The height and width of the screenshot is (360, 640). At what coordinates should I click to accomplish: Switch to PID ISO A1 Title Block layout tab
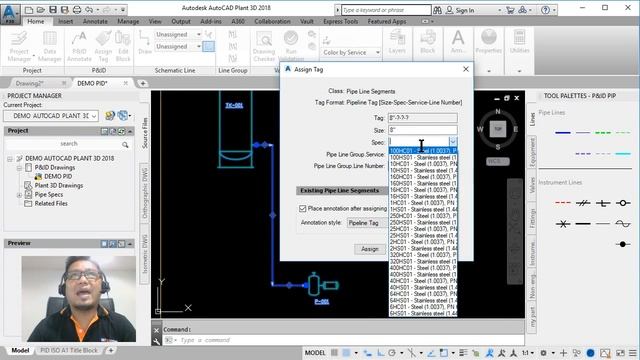(x=69, y=350)
